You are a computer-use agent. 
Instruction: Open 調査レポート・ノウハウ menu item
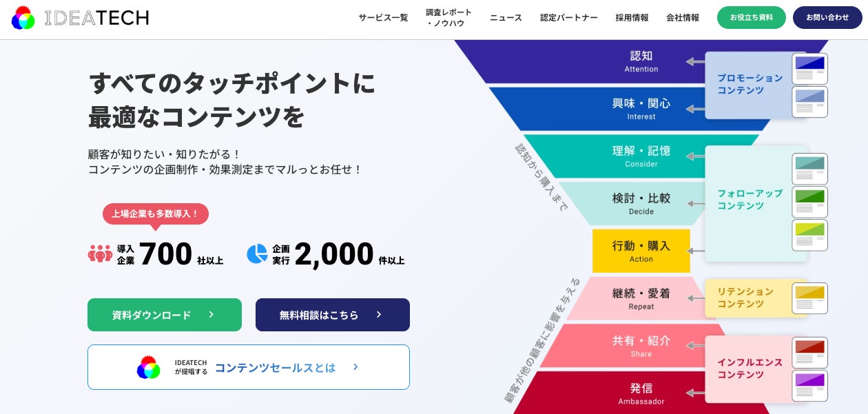click(x=448, y=18)
